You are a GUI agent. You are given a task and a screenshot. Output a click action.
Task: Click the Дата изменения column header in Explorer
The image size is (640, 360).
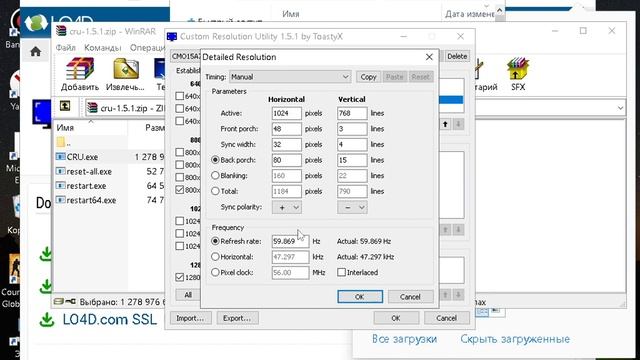pos(469,14)
